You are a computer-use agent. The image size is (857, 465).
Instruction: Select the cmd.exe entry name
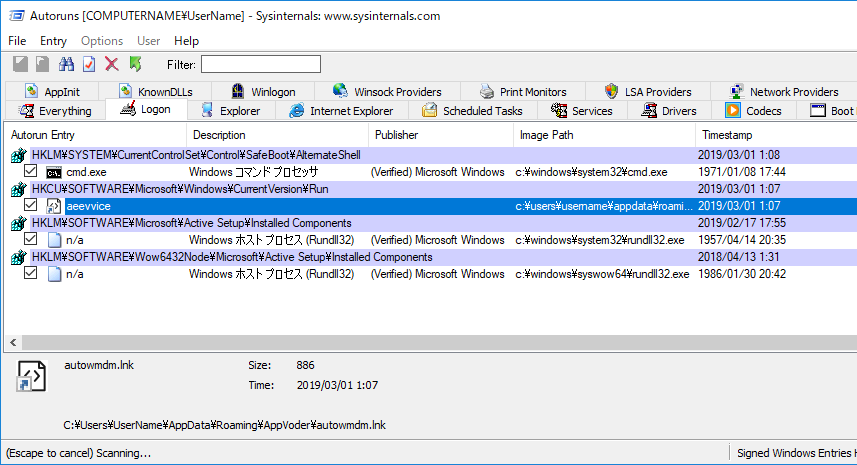point(86,172)
